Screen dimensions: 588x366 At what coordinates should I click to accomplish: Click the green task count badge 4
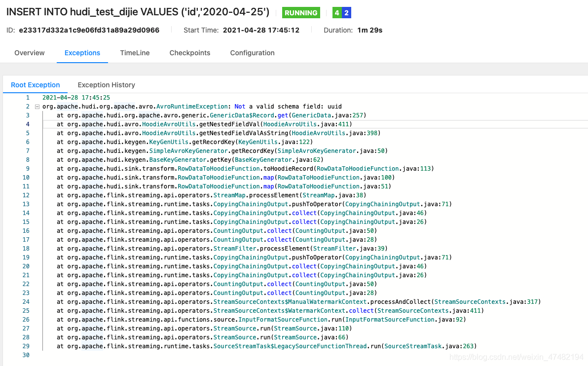337,13
